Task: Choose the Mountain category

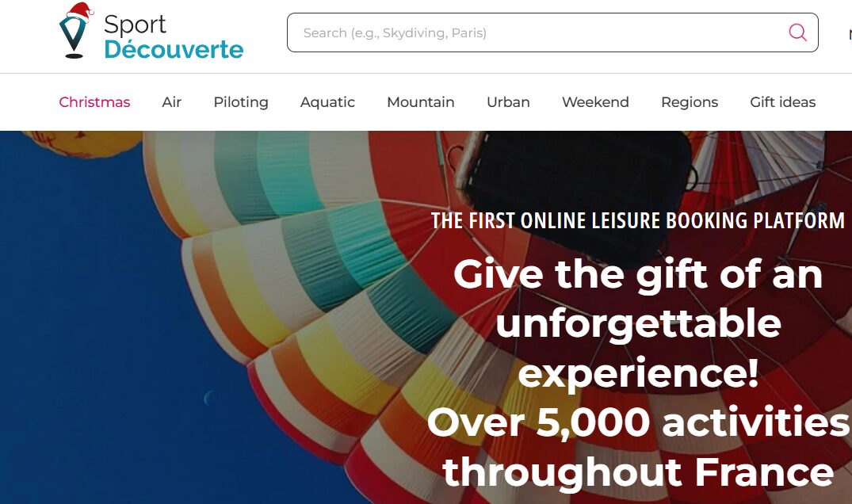Action: (x=421, y=102)
